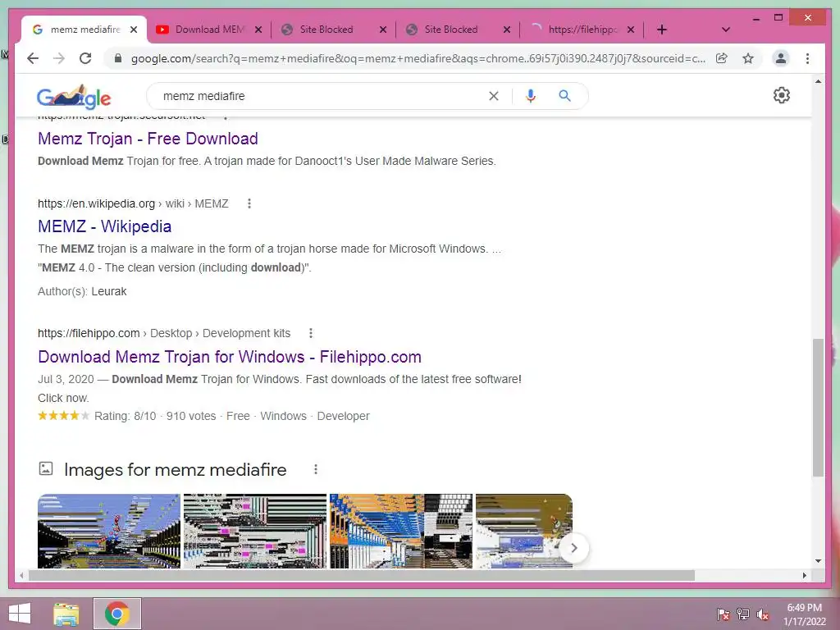
Task: Open the Windows Start menu
Action: click(20, 614)
